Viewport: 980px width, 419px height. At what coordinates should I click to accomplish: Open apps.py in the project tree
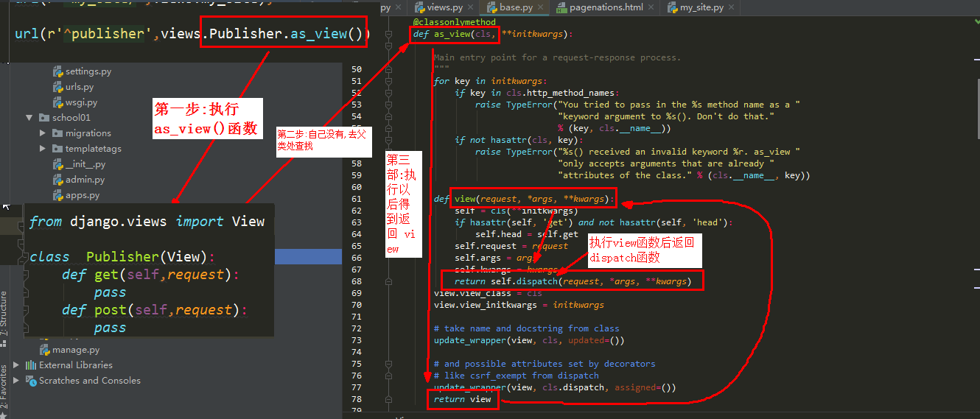click(x=83, y=195)
